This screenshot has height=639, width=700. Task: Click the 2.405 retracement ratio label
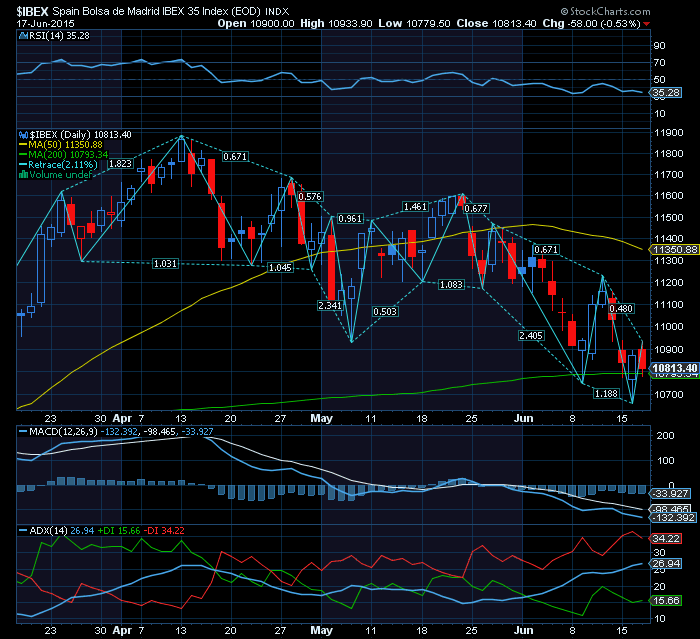(x=531, y=335)
